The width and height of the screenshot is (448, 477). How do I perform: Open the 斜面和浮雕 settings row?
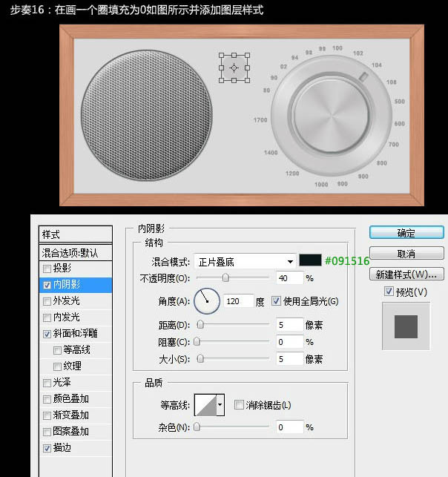[76, 334]
